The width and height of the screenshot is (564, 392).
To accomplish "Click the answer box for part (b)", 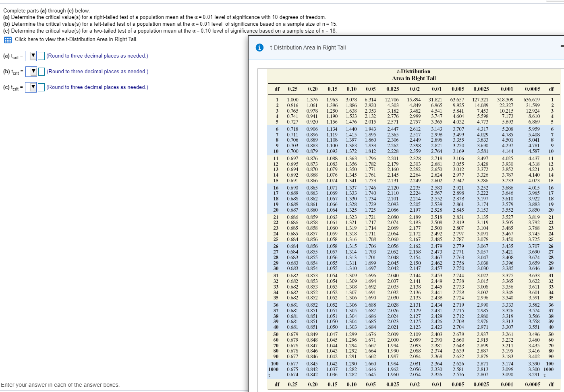I will click(41, 72).
